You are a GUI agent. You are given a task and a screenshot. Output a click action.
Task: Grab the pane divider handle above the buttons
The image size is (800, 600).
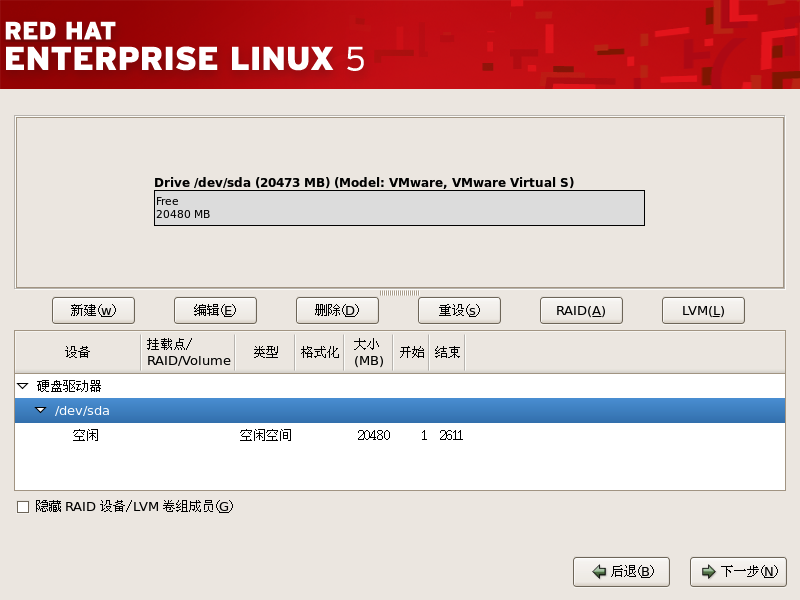[399, 293]
